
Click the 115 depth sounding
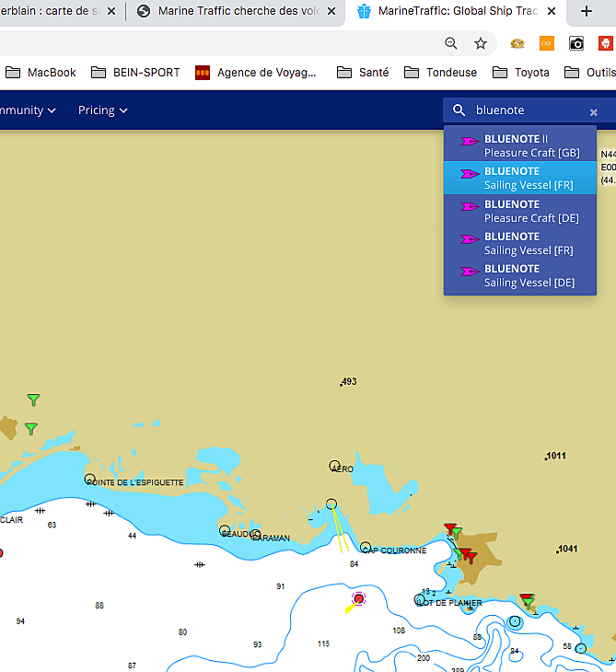[x=323, y=643]
